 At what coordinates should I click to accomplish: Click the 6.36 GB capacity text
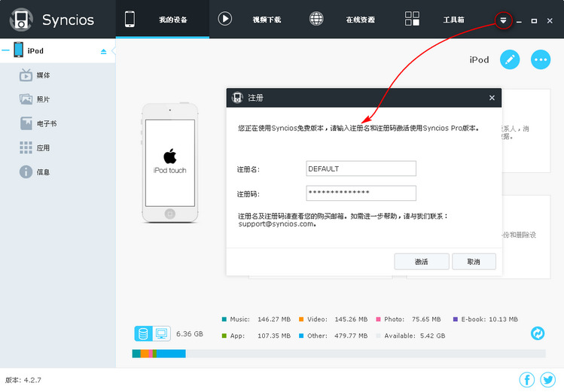click(190, 334)
